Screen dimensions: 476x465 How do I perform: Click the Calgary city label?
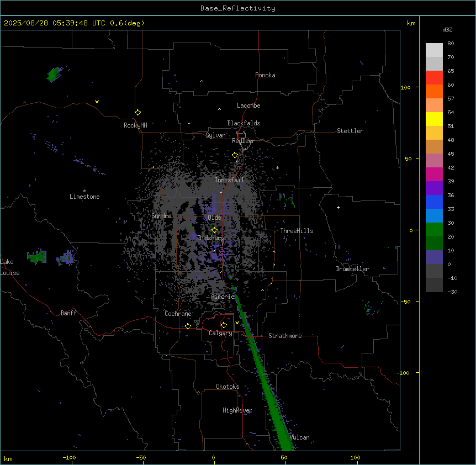point(220,333)
